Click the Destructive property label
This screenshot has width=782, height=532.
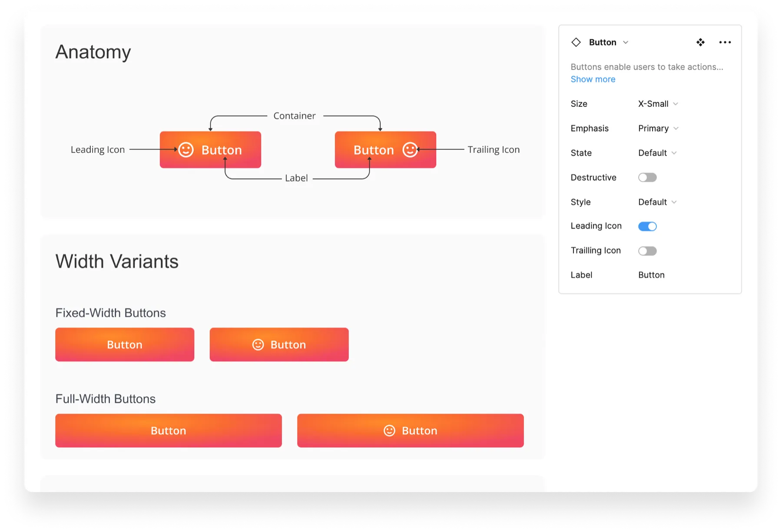[593, 178]
